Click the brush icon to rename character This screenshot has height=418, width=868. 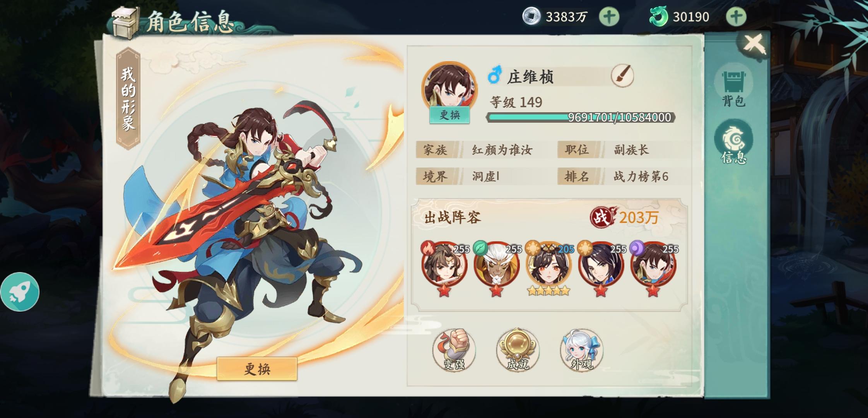pyautogui.click(x=622, y=75)
